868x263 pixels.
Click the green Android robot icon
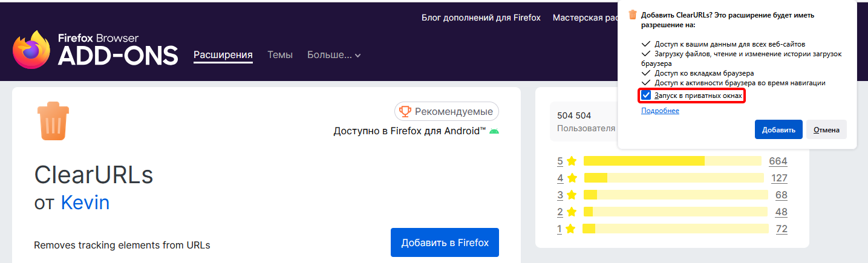(x=494, y=131)
